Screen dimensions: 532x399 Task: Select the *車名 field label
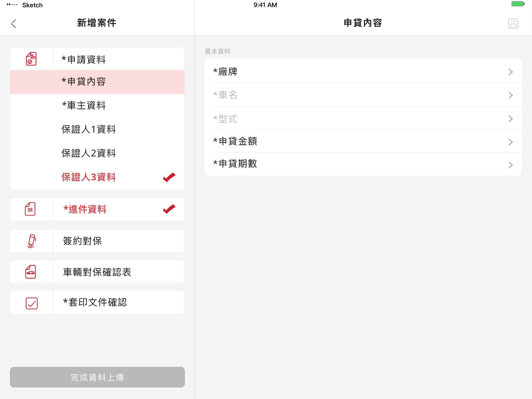[x=225, y=95]
